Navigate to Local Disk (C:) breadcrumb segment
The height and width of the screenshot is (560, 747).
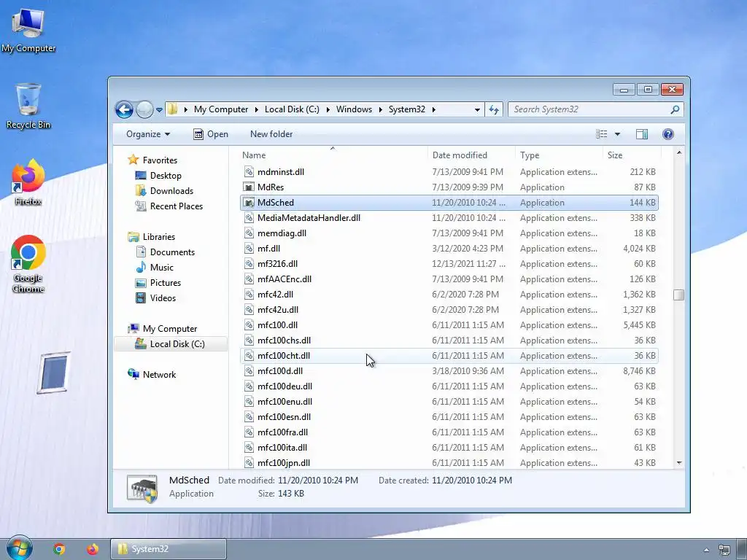click(292, 109)
